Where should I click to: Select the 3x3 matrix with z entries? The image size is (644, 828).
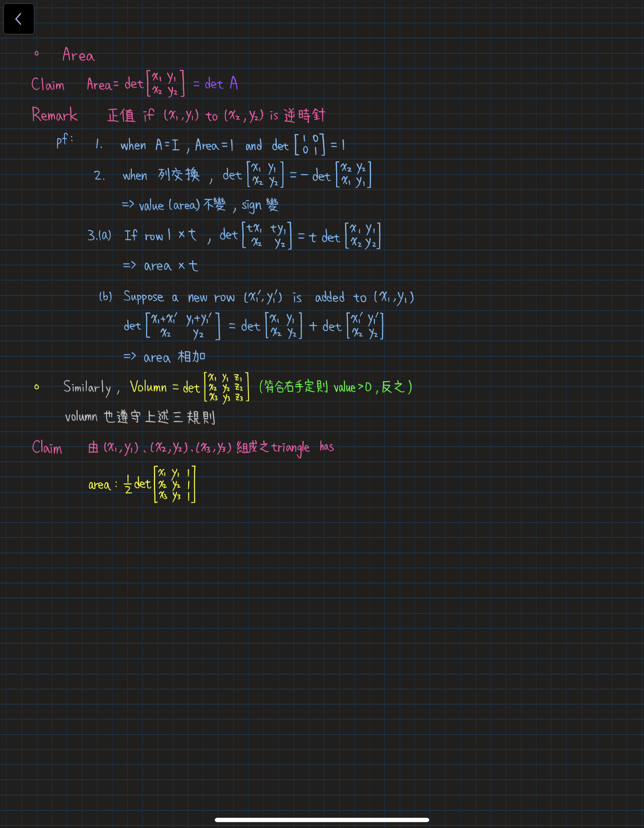[226, 387]
